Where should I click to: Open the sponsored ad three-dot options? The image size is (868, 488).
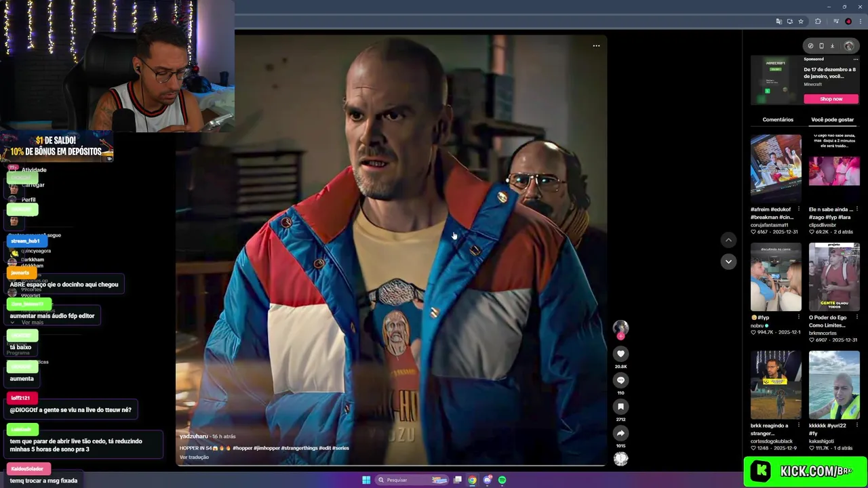pyautogui.click(x=855, y=59)
